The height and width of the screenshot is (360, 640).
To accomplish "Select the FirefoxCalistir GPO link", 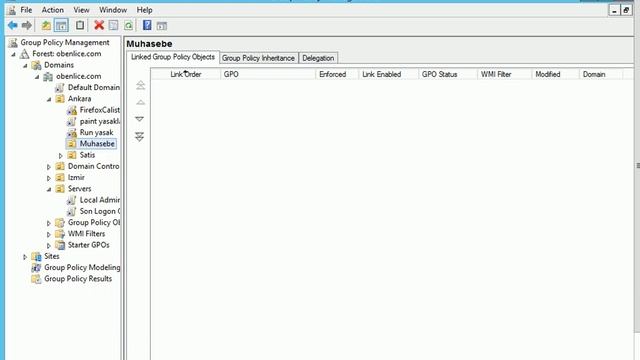I will pyautogui.click(x=99, y=110).
